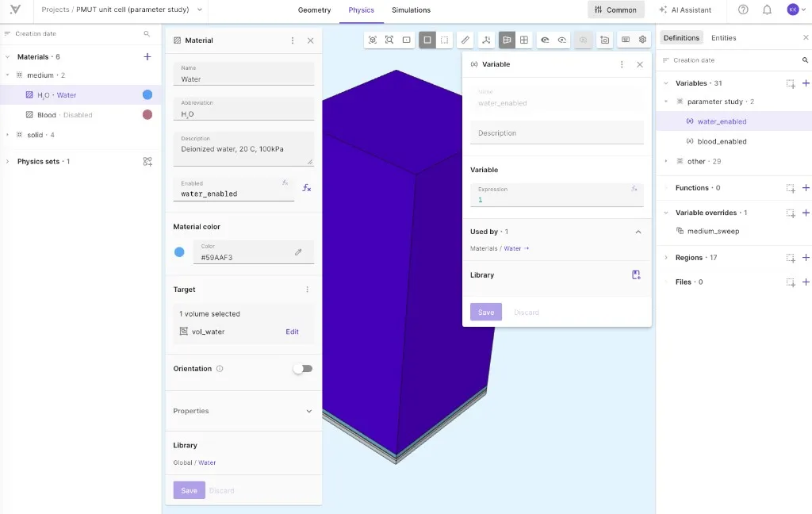This screenshot has width=812, height=514.
Task: Click Save in the Material panel
Action: pyautogui.click(x=189, y=491)
